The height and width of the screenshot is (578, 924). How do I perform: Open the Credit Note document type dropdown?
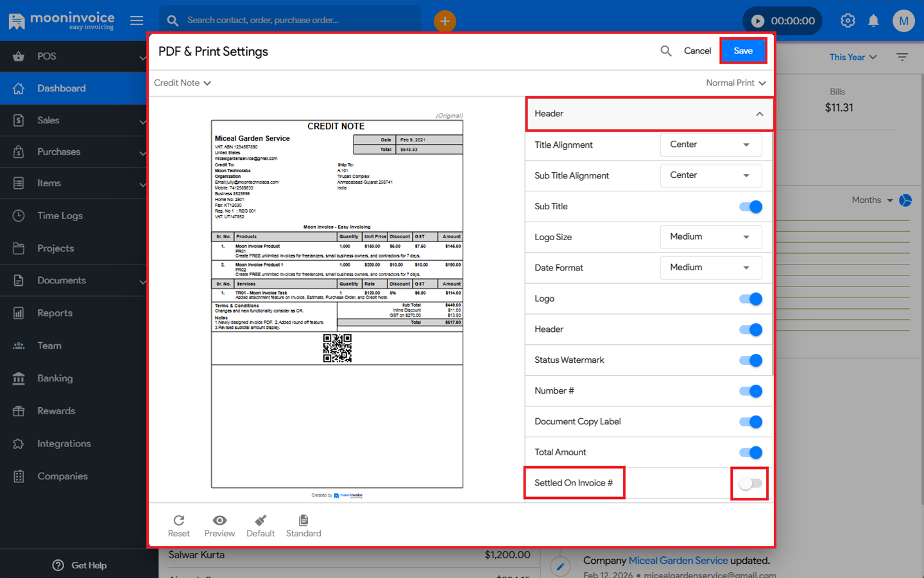point(182,83)
